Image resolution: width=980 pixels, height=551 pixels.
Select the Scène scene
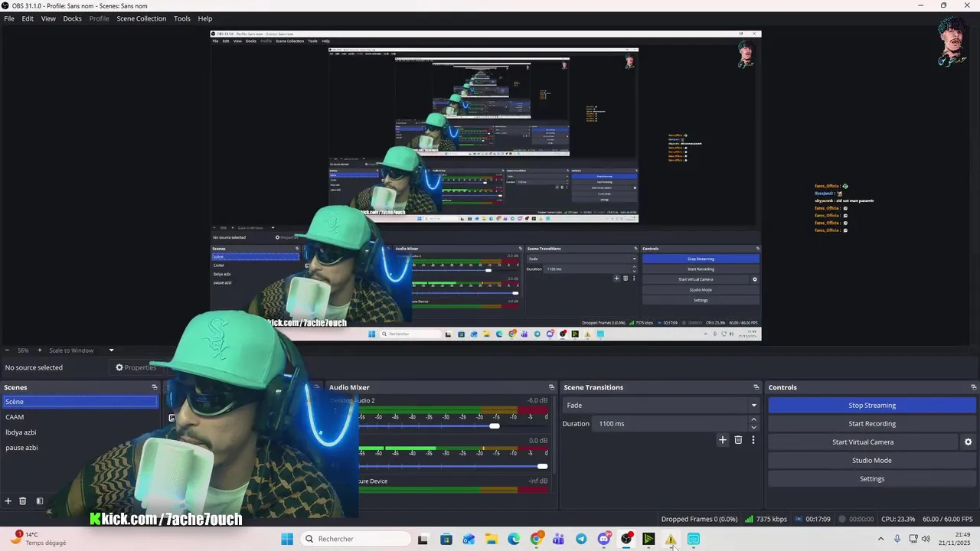pos(80,402)
